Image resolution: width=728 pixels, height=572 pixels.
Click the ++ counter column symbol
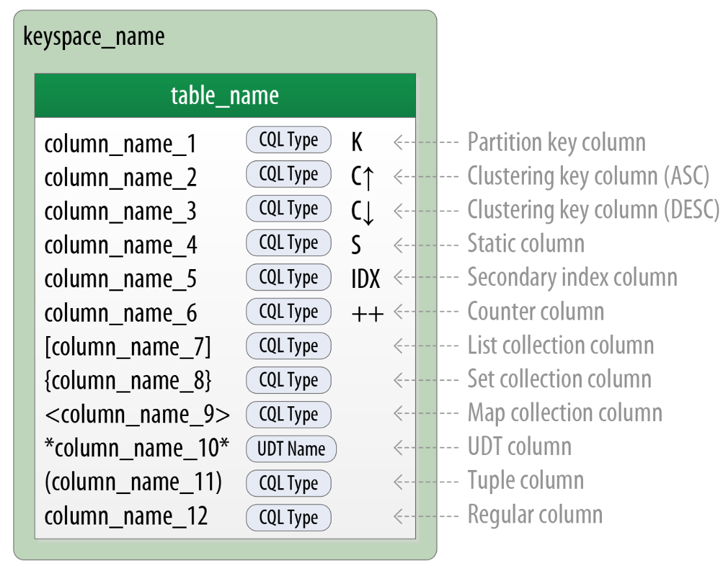[x=367, y=314]
